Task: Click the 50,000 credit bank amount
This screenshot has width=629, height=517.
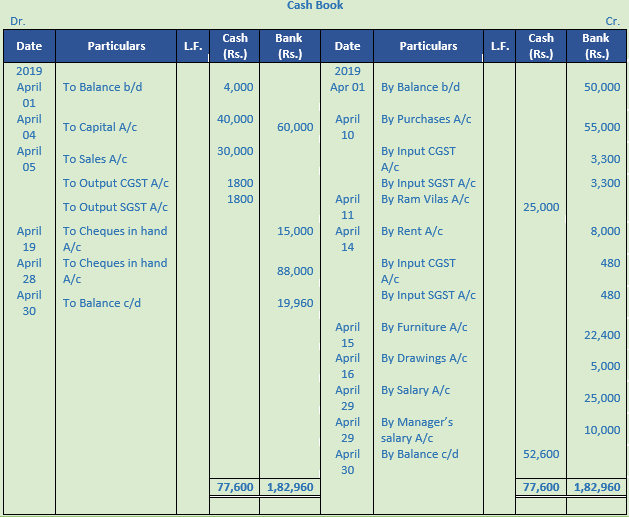Action: pyautogui.click(x=602, y=87)
